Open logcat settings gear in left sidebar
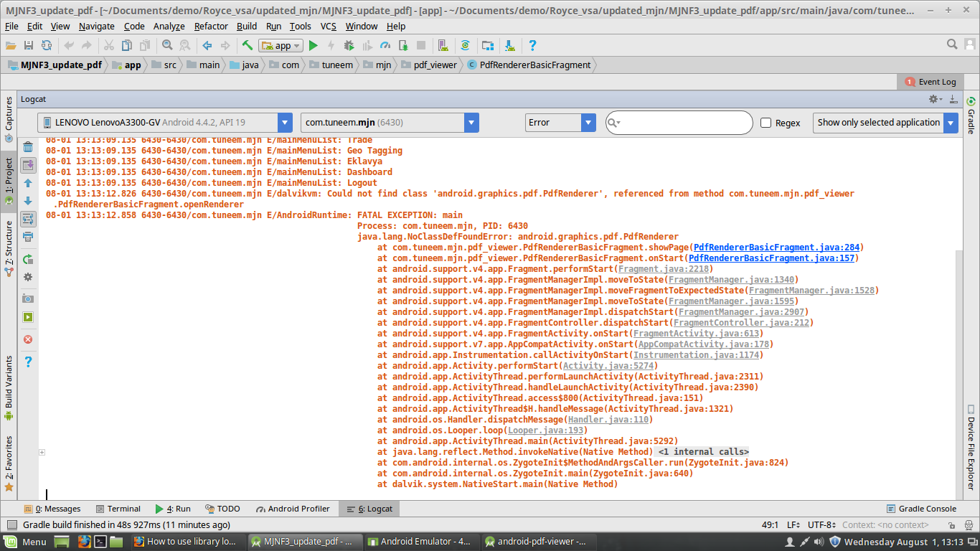This screenshot has height=551, width=980. (x=28, y=277)
